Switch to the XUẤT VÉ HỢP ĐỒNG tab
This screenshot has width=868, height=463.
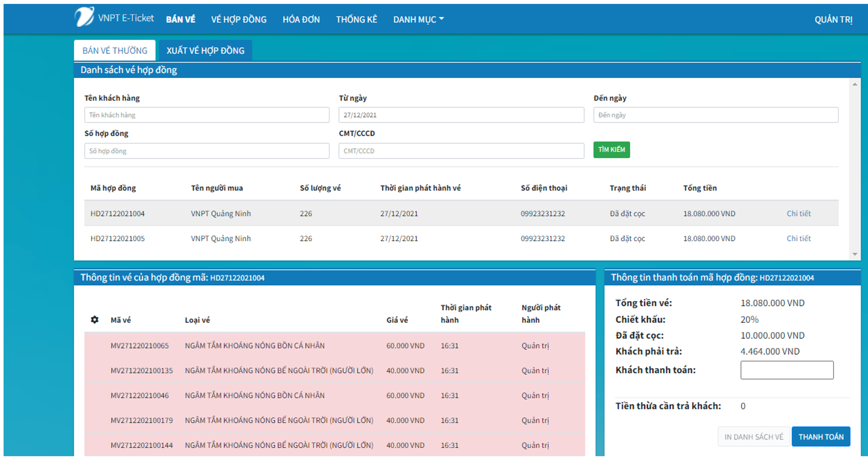coord(205,50)
